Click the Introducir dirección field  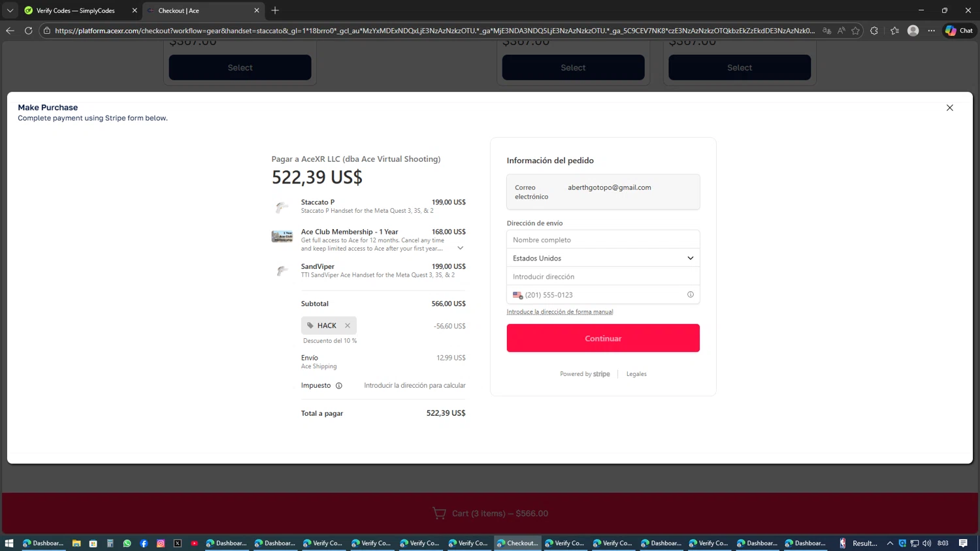coord(603,276)
